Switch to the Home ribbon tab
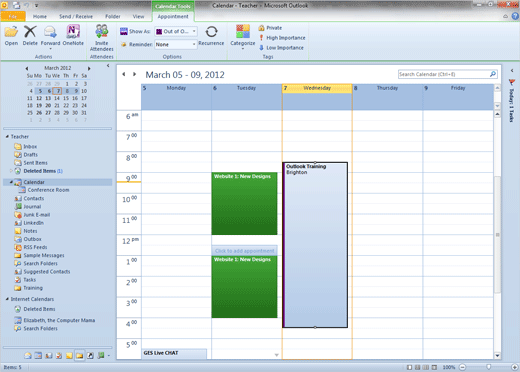The height and width of the screenshot is (372, 520). click(40, 16)
